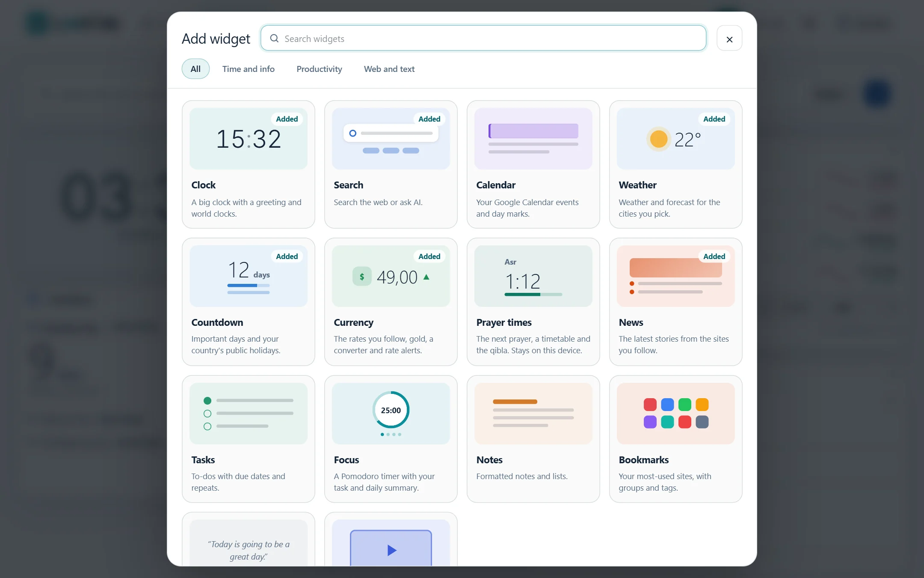Screen dimensions: 924x578
Task: Click the Clock widget preview showing 15:32
Action: [x=248, y=139]
